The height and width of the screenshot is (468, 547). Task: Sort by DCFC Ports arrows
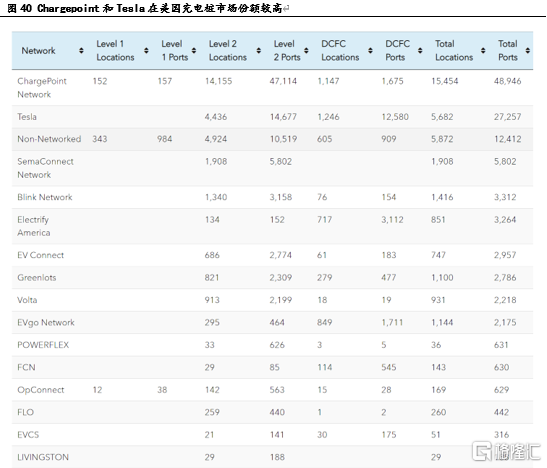420,51
